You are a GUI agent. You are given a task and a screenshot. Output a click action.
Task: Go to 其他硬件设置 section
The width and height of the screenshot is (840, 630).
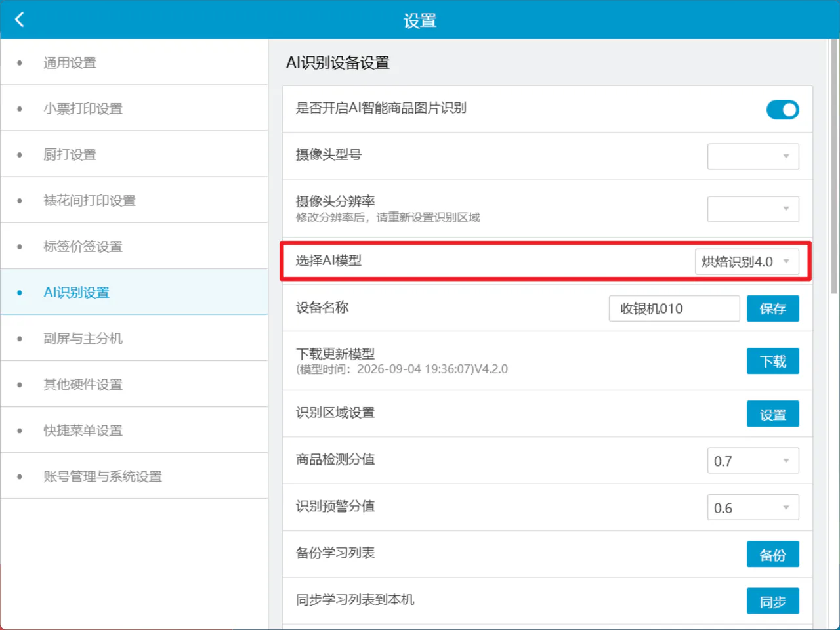pos(134,384)
